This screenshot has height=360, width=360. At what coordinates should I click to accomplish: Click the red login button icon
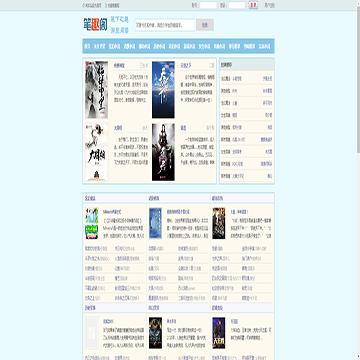coord(253,5)
